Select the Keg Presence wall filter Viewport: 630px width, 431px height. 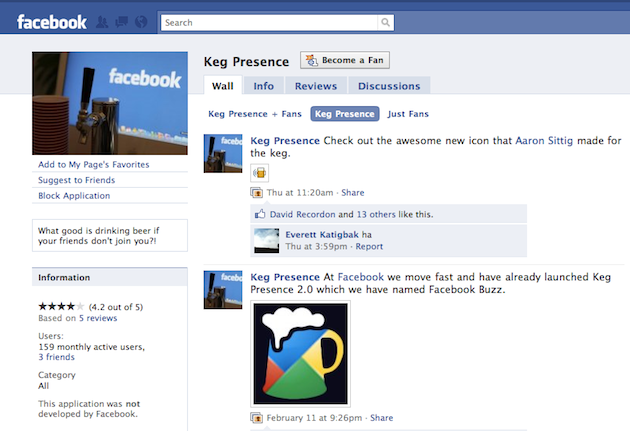pyautogui.click(x=345, y=114)
